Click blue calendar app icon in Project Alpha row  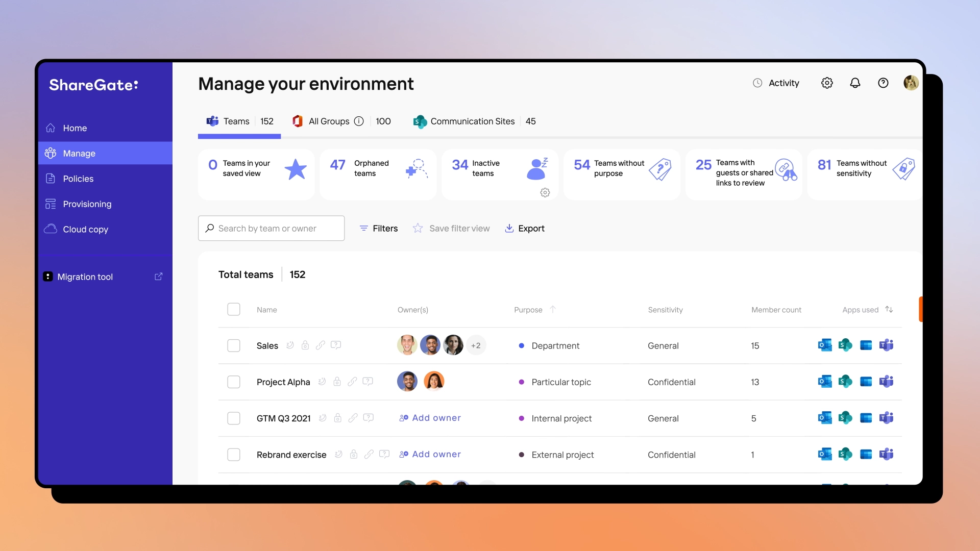866,382
